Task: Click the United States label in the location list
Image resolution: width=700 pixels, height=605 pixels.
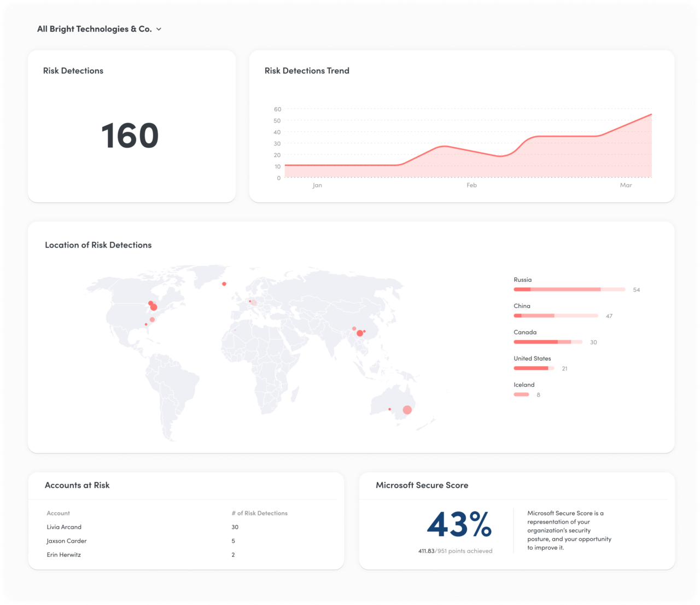Action: click(x=532, y=358)
